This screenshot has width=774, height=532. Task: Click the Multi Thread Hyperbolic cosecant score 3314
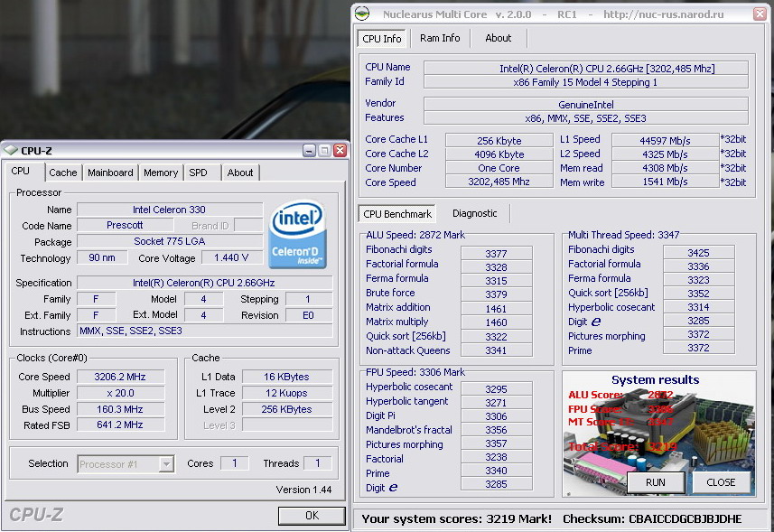pos(698,307)
